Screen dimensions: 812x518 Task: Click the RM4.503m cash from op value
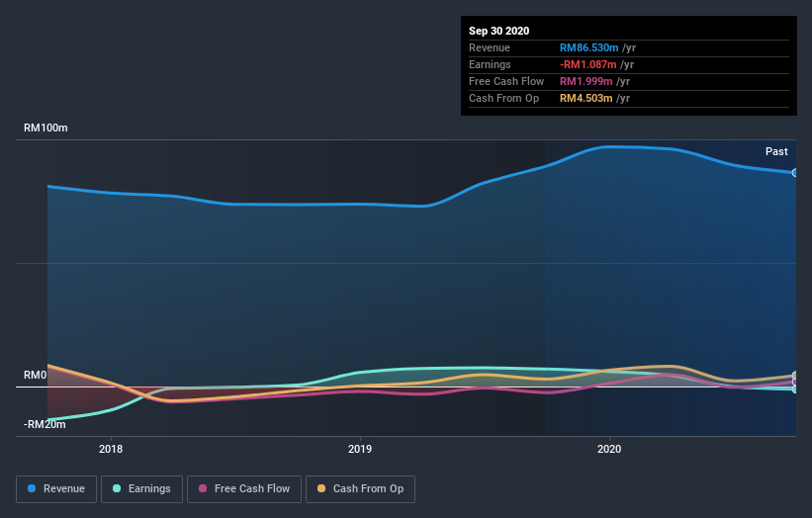pyautogui.click(x=586, y=98)
